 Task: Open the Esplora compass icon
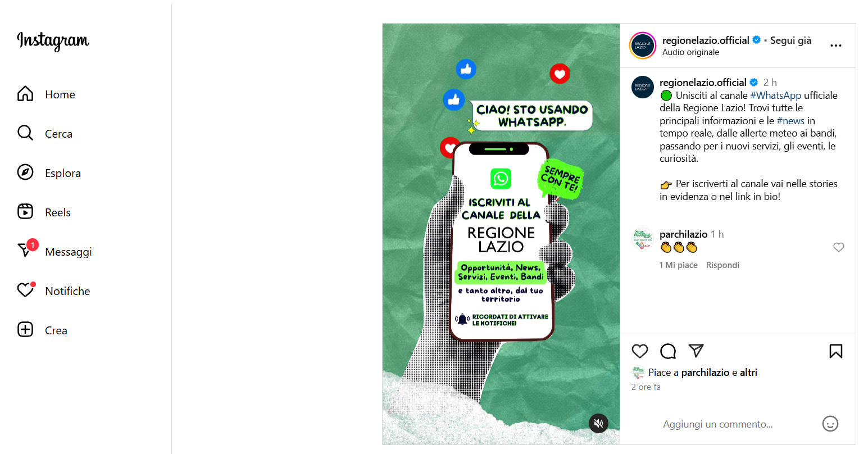click(25, 172)
